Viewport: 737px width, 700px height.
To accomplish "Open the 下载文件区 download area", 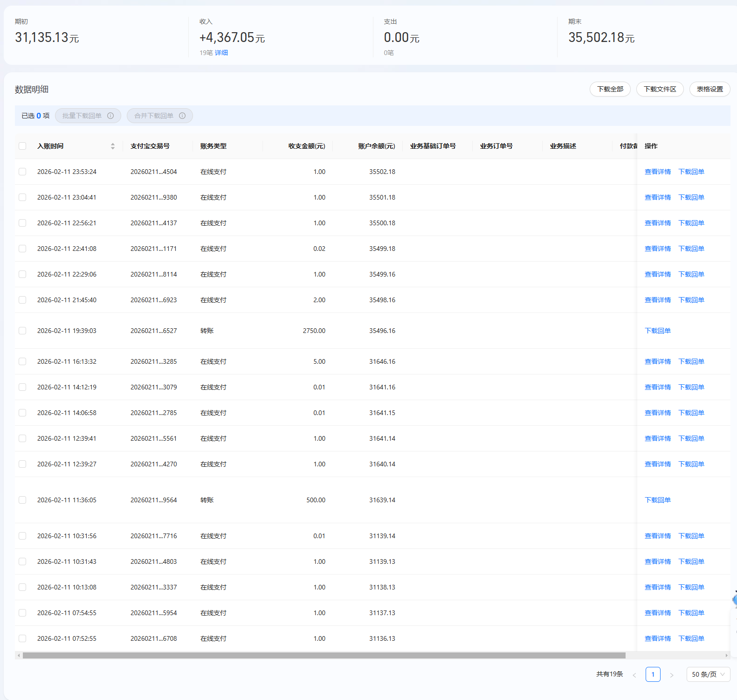I will (660, 89).
